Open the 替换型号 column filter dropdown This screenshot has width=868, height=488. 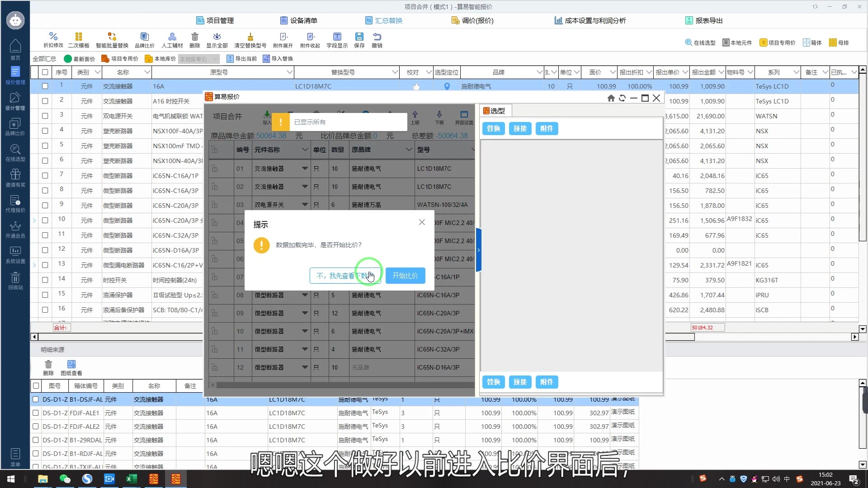[395, 72]
